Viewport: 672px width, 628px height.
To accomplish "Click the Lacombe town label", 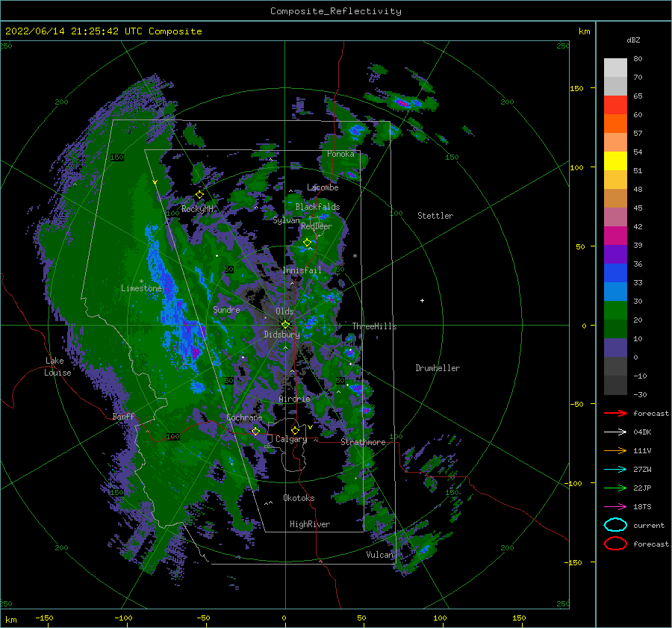I will (323, 187).
